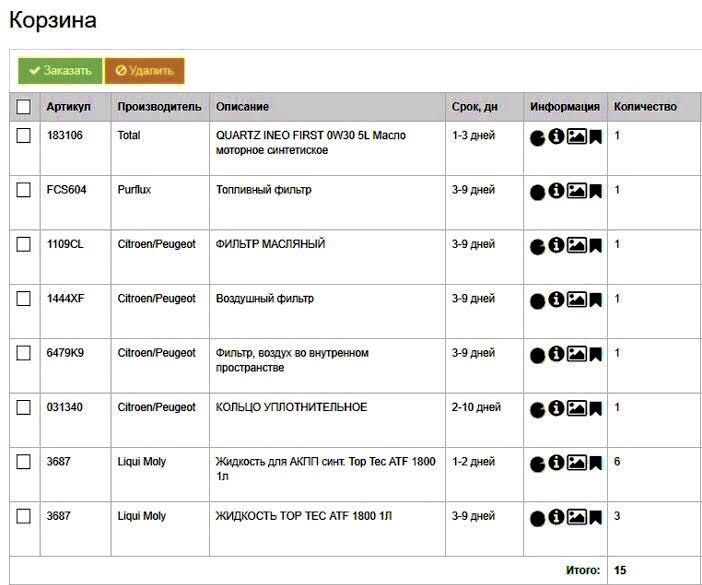
Task: Click pie chart icon for 1444XF
Action: [537, 301]
